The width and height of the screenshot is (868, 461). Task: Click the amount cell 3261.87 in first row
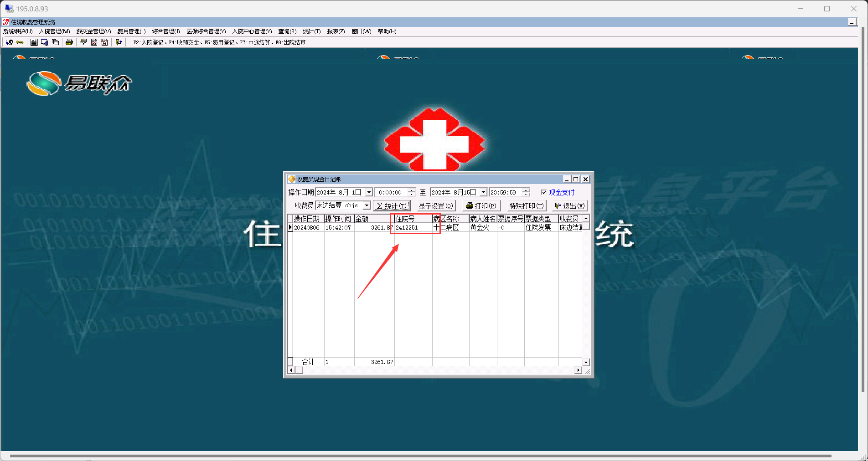[374, 227]
